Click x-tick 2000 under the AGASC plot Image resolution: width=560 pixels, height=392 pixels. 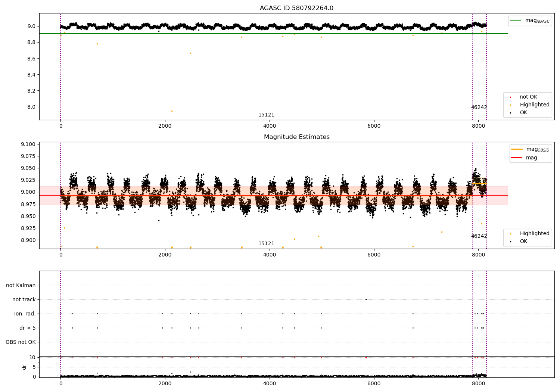coord(165,126)
